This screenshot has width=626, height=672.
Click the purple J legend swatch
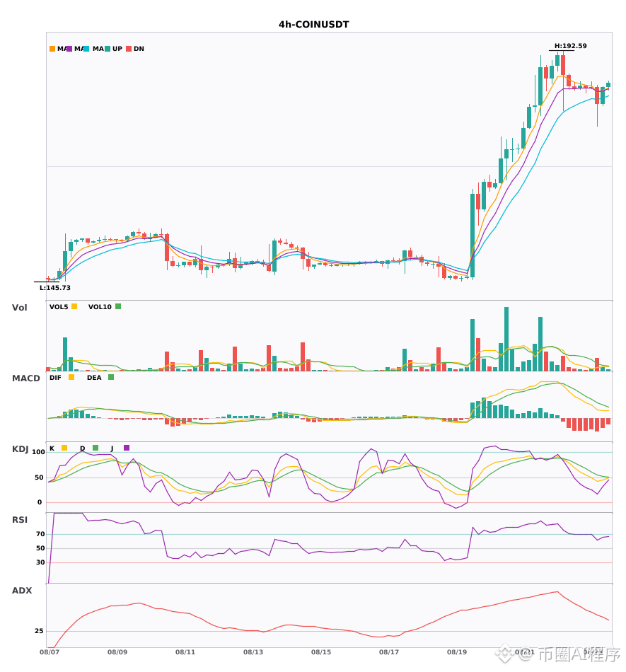tap(127, 448)
